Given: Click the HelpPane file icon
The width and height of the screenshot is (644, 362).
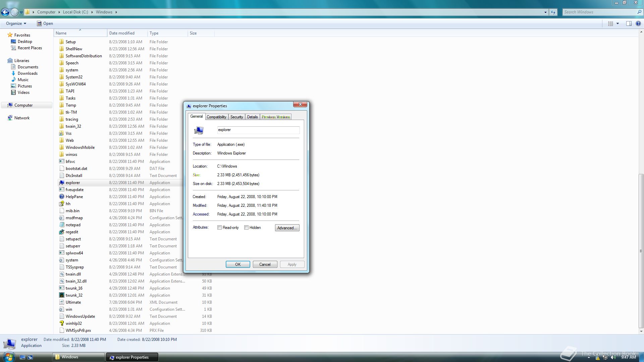Looking at the screenshot, I should click(x=62, y=197).
